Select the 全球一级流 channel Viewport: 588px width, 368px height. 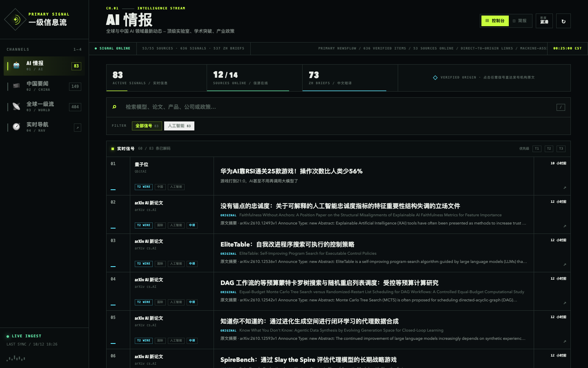(x=44, y=107)
